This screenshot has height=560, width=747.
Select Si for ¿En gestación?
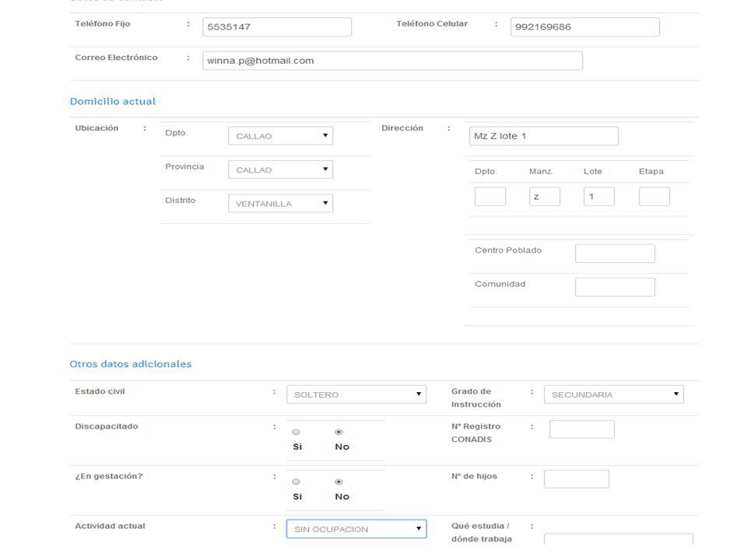(x=296, y=482)
